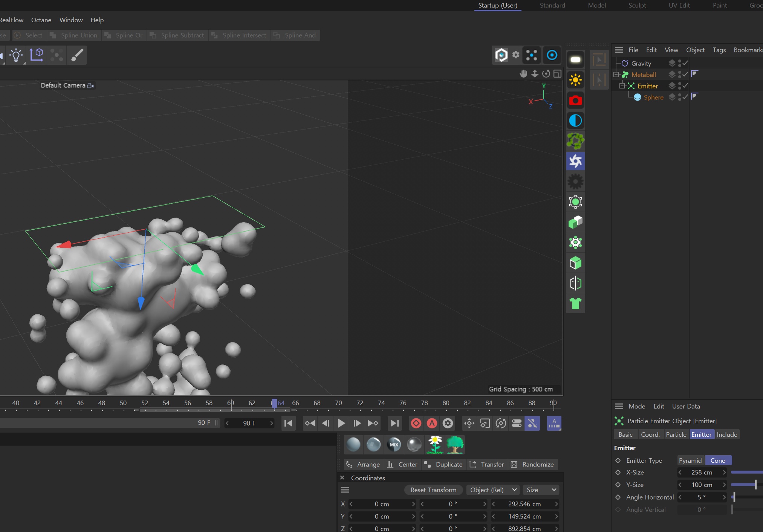763x532 pixels.
Task: Click the half-blue circle icon
Action: 575,120
